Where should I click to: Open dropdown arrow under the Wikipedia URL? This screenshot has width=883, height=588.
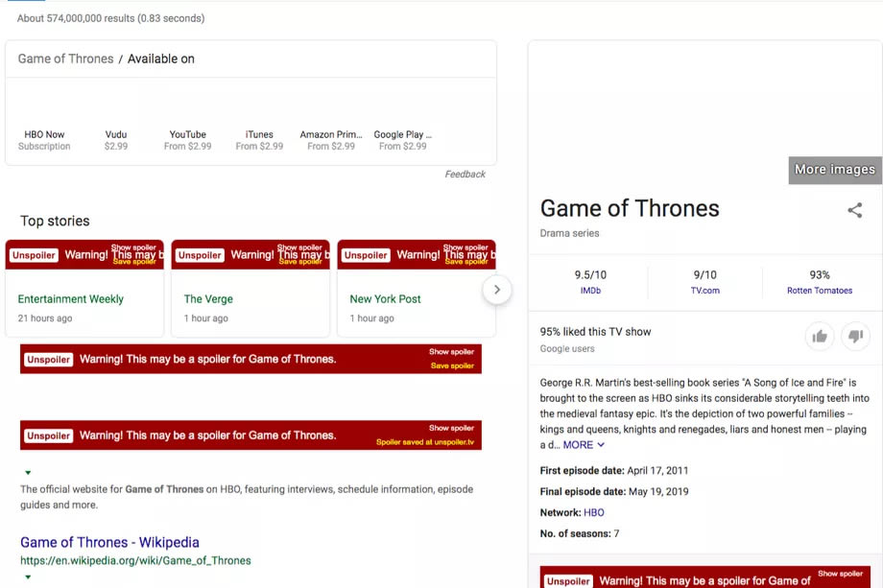tap(28, 577)
